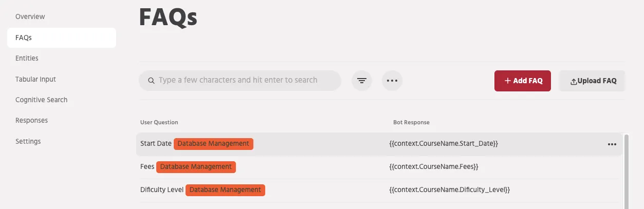Click the upload arrow icon on Upload FAQ
Image resolution: width=644 pixels, height=209 pixels.
point(574,81)
